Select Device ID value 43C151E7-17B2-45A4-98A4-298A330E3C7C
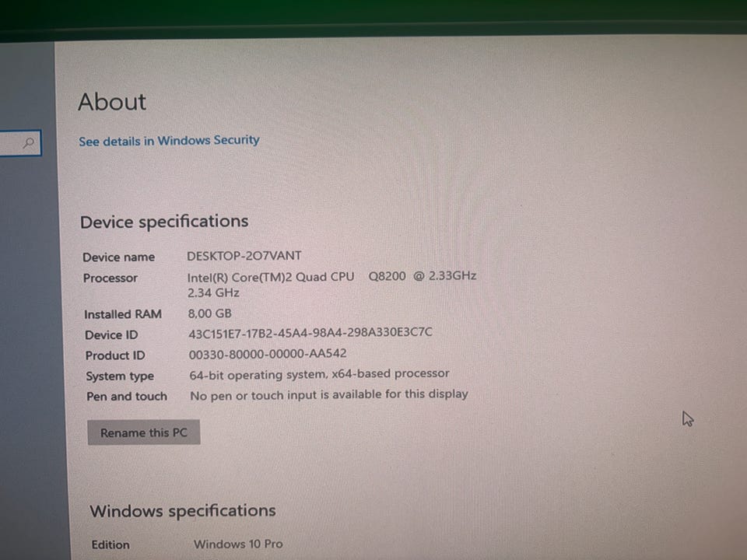The width and height of the screenshot is (747, 560). click(310, 332)
